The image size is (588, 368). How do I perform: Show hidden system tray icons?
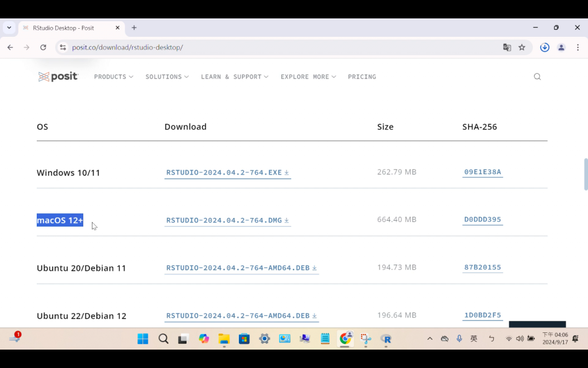(430, 339)
